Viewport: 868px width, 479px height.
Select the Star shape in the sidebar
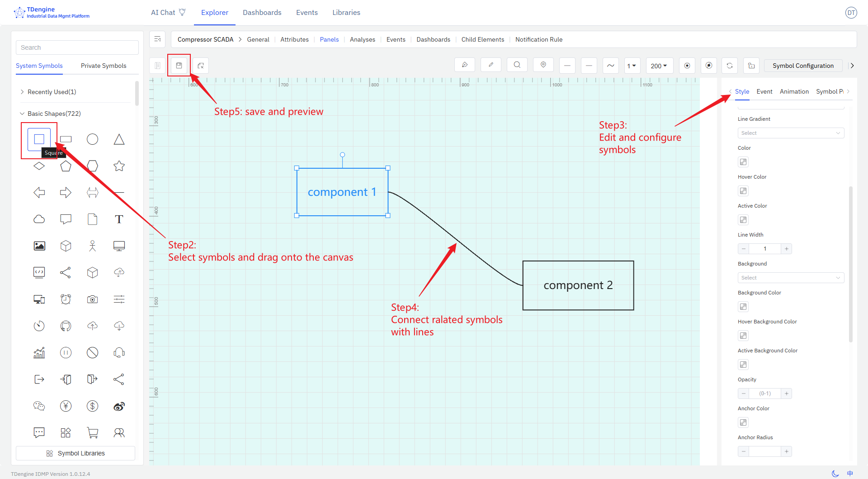click(x=119, y=166)
